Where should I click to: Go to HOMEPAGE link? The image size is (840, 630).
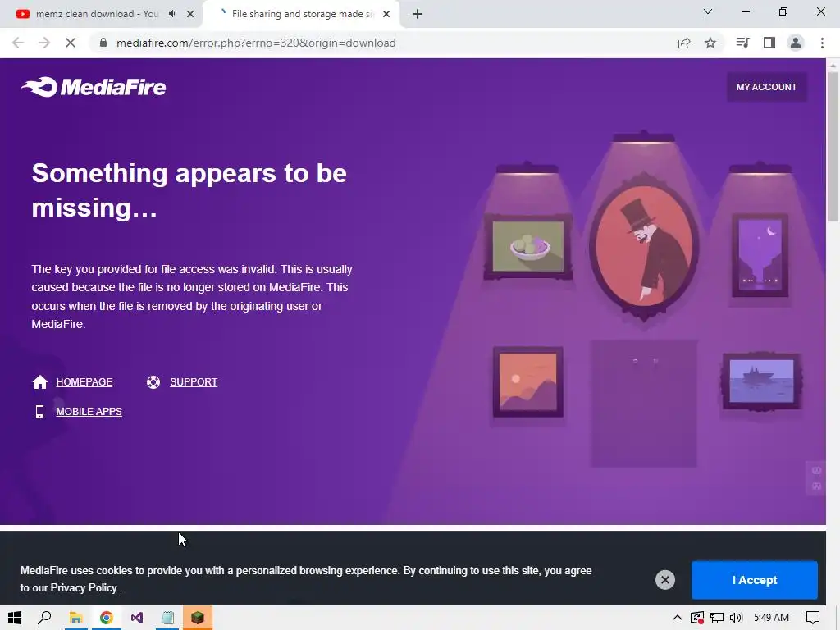coord(84,382)
